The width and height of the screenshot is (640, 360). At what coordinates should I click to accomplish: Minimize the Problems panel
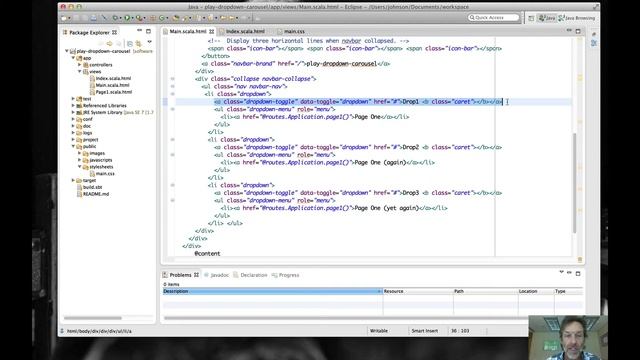[x=569, y=273]
